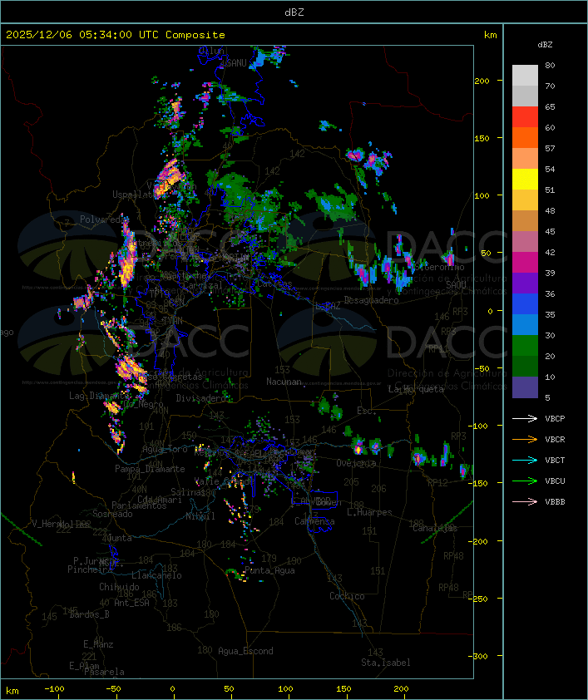Click the VBCT legend label
The height and width of the screenshot is (700, 588).
(x=555, y=461)
